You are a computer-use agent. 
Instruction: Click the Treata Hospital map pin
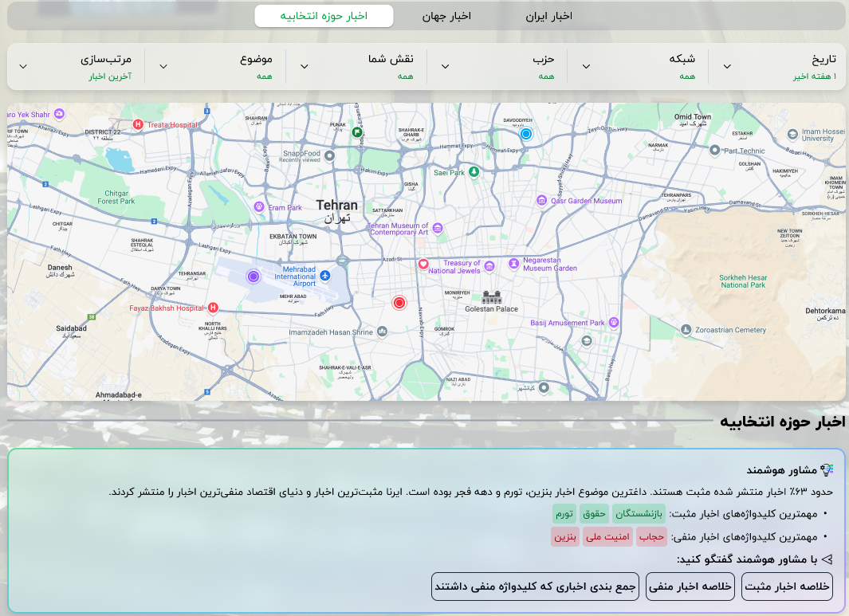tap(138, 124)
